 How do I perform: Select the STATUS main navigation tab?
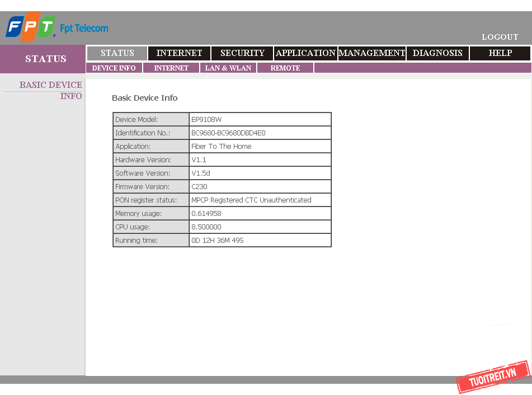coord(117,53)
